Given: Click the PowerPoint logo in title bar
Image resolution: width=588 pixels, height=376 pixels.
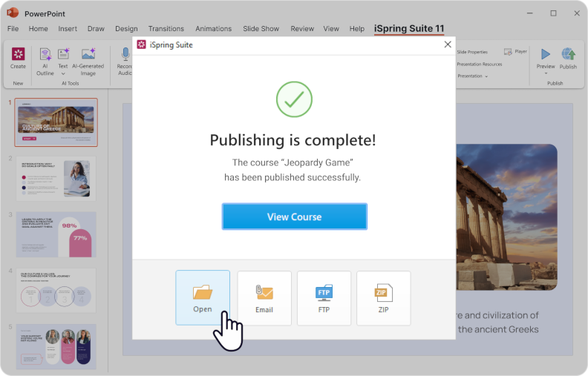Looking at the screenshot, I should click(x=13, y=13).
